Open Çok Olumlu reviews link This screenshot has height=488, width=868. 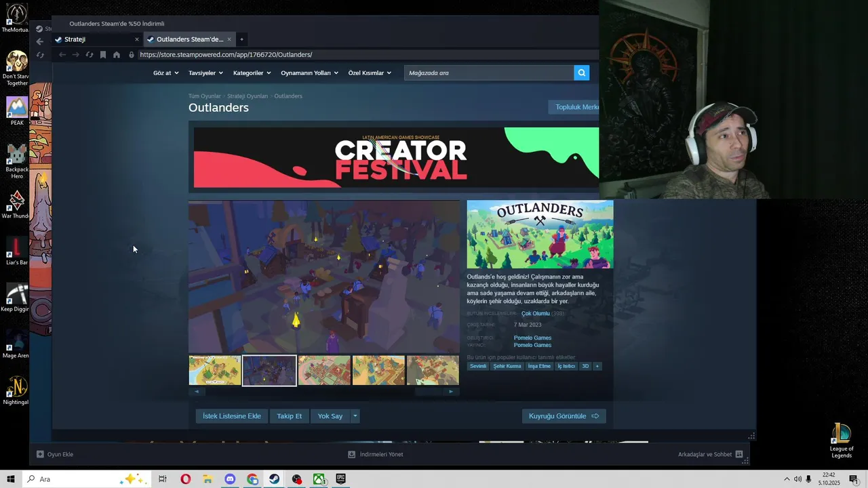pyautogui.click(x=536, y=314)
